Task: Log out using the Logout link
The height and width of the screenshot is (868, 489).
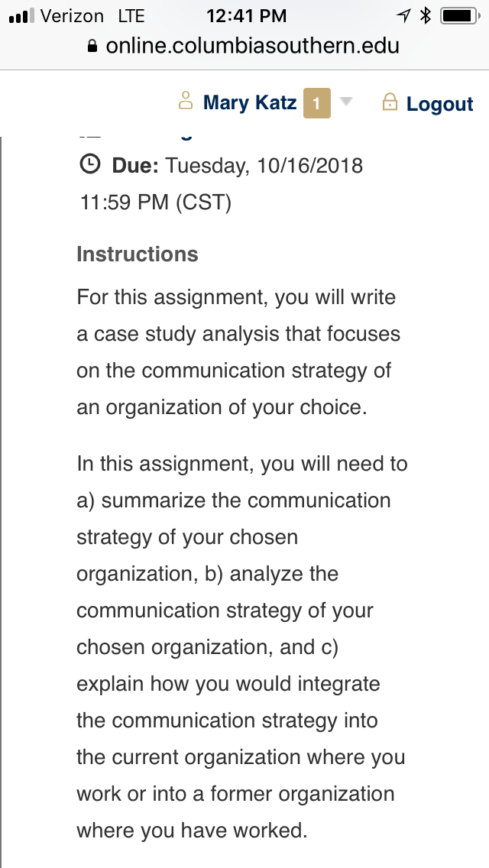Action: coord(439,104)
